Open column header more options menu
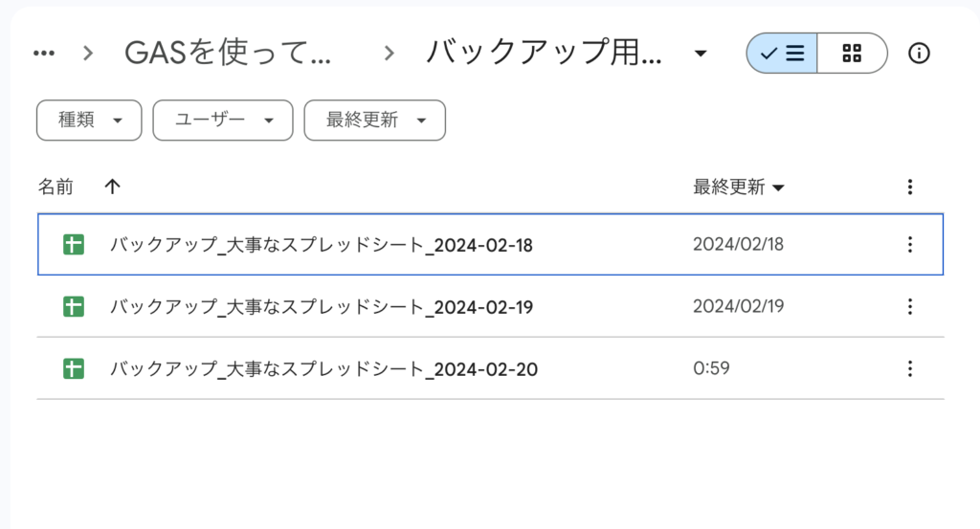Screen dimensions: 980x529 [910, 187]
